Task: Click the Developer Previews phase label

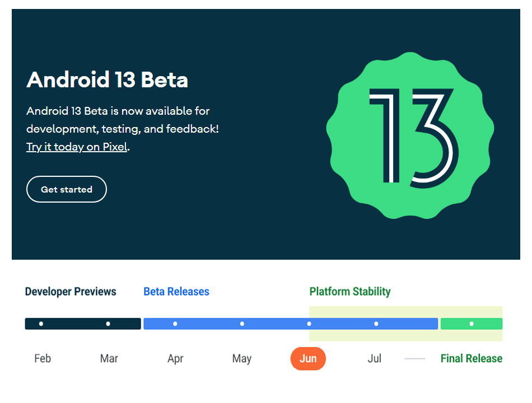Action: 71,292
